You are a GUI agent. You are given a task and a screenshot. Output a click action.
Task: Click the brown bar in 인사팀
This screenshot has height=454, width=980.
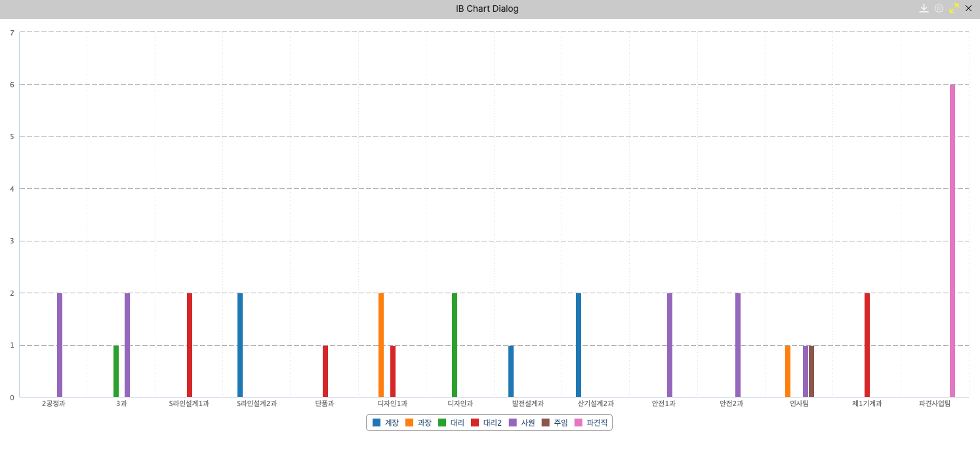811,371
